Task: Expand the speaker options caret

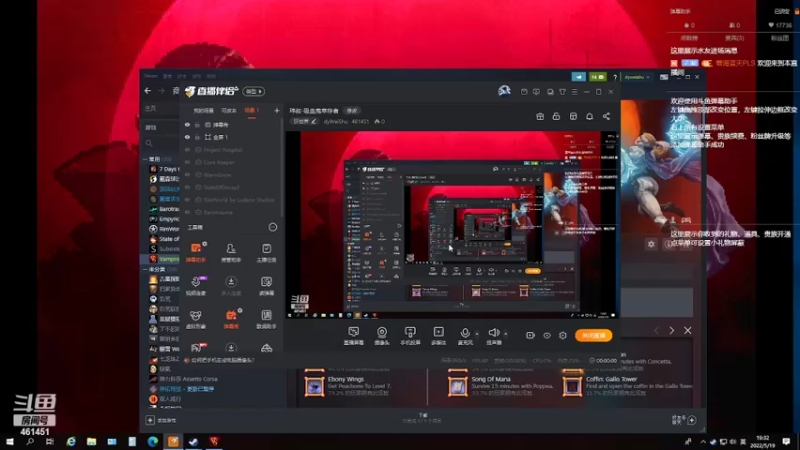Action: click(506, 334)
